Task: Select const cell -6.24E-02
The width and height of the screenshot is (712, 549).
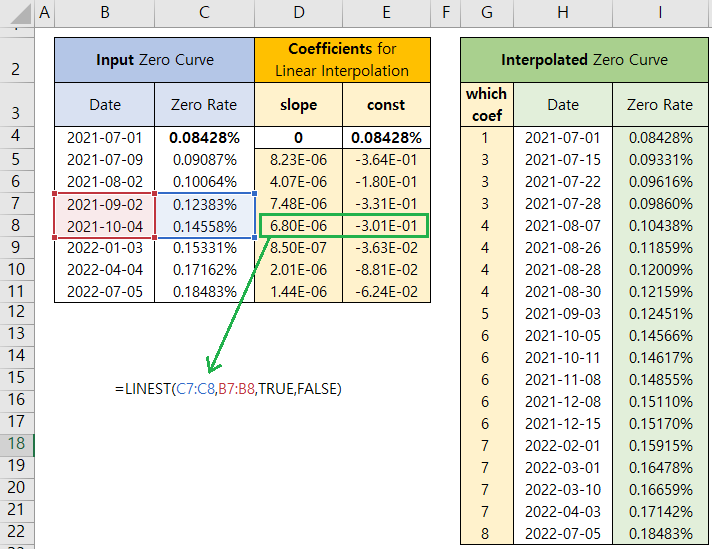Action: point(386,292)
